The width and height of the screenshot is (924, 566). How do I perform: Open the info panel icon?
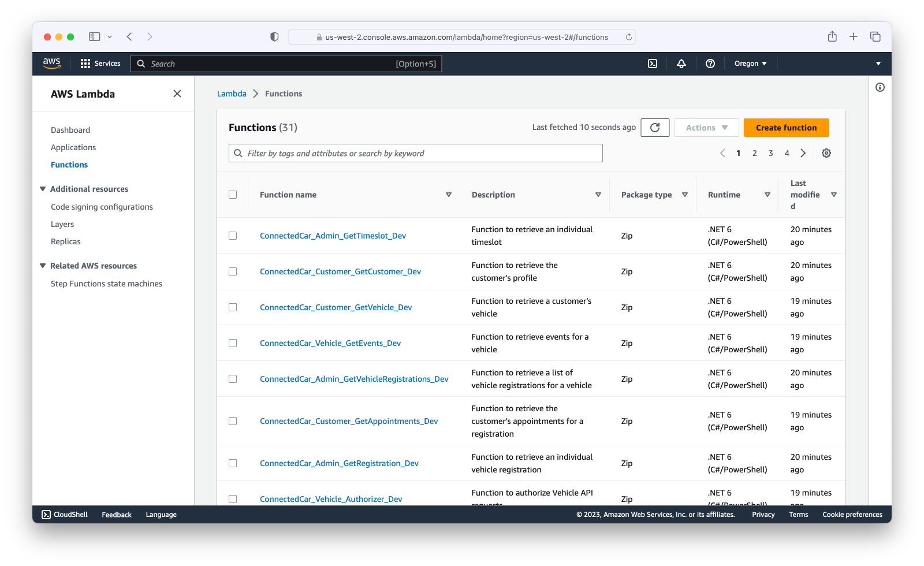click(880, 87)
